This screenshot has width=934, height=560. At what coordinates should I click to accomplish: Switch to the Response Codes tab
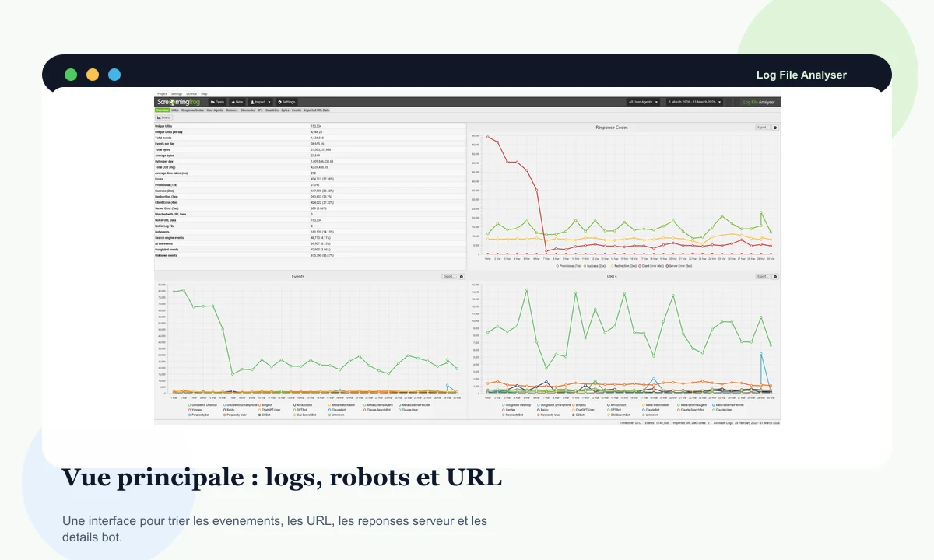tap(192, 110)
